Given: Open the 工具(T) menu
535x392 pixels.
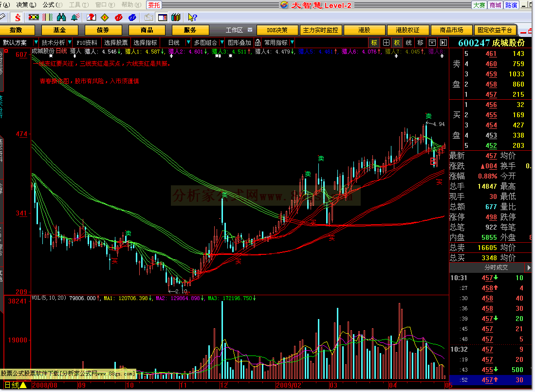Looking at the screenshot, I should click(x=79, y=5).
